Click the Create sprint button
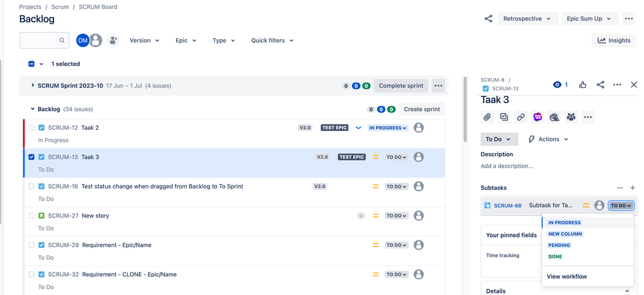This screenshot has height=295, width=644. [x=422, y=109]
